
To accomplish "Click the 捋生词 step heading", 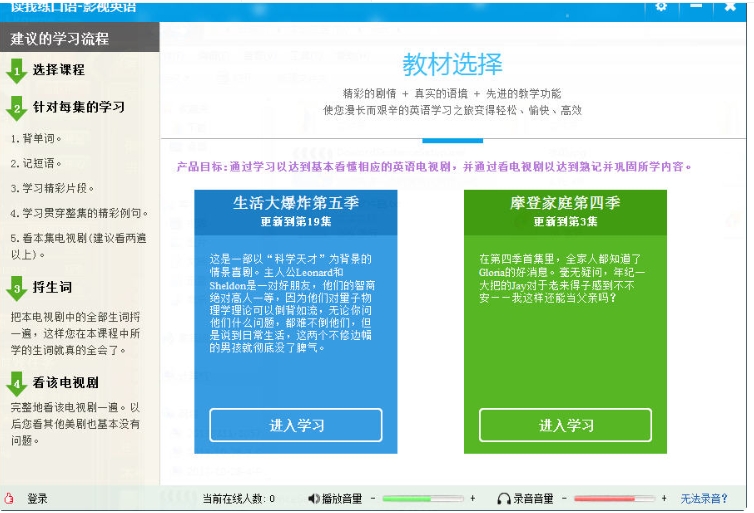I will tap(52, 287).
